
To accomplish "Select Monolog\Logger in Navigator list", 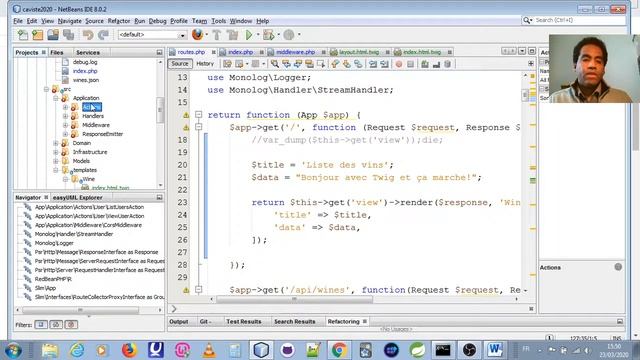I will coord(54,243).
